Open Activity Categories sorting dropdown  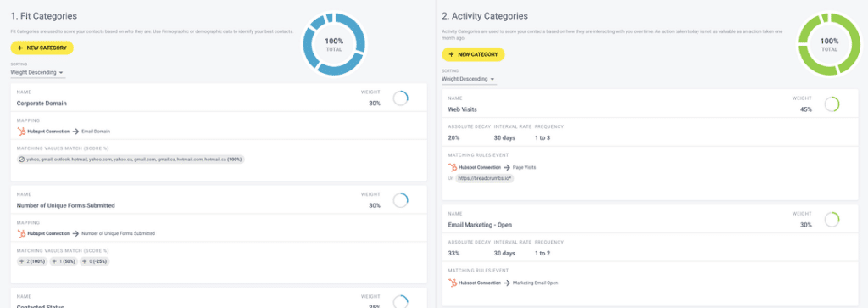(469, 79)
